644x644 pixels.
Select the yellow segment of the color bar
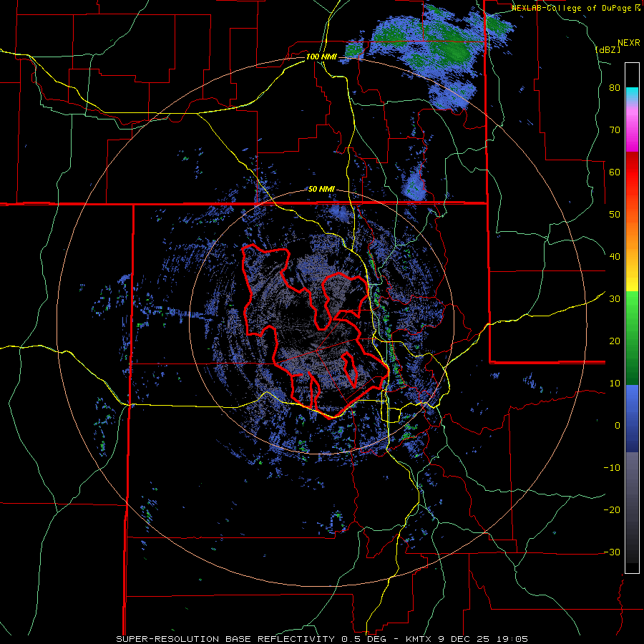pyautogui.click(x=632, y=279)
